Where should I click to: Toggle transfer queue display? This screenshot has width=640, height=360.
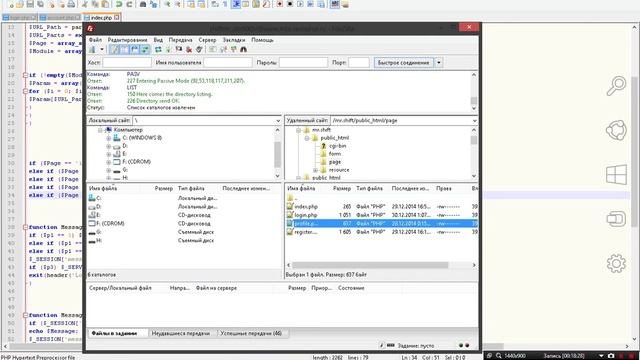[x=144, y=49]
